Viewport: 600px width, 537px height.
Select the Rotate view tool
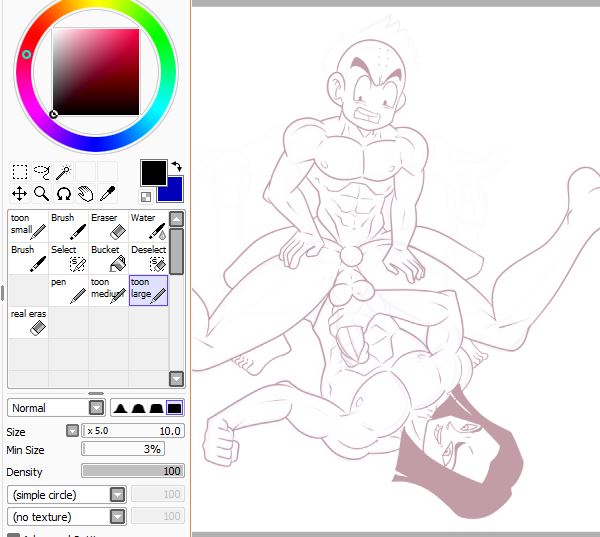[x=63, y=193]
